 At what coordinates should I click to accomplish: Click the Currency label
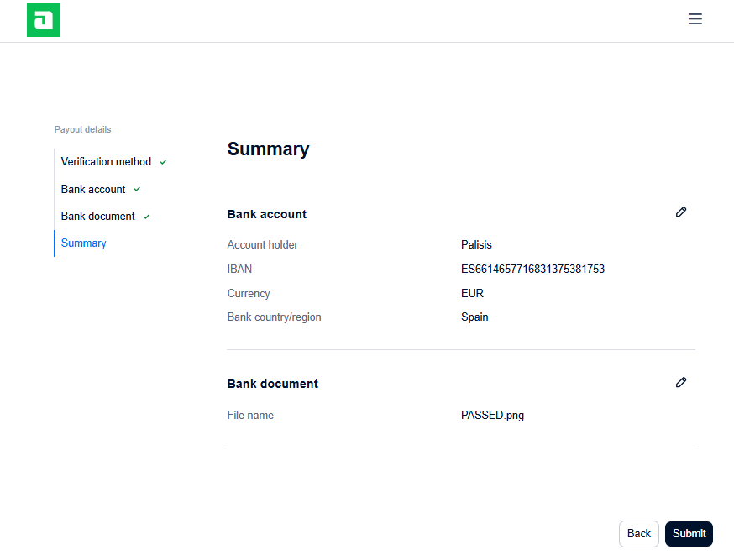[x=249, y=294]
